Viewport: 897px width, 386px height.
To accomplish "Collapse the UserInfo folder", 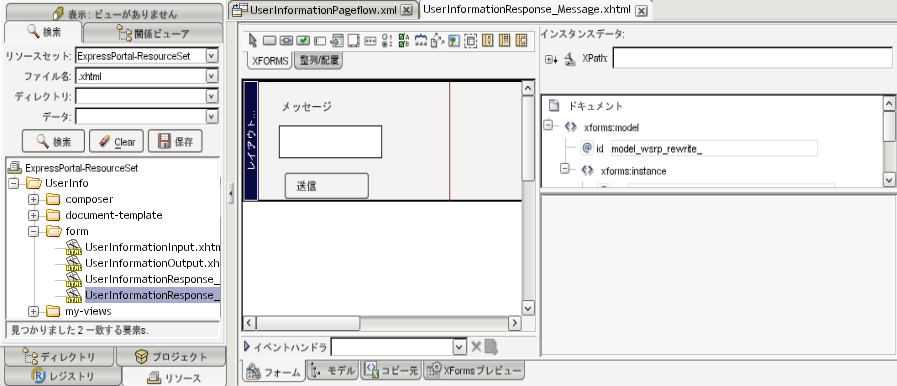I will [x=14, y=184].
